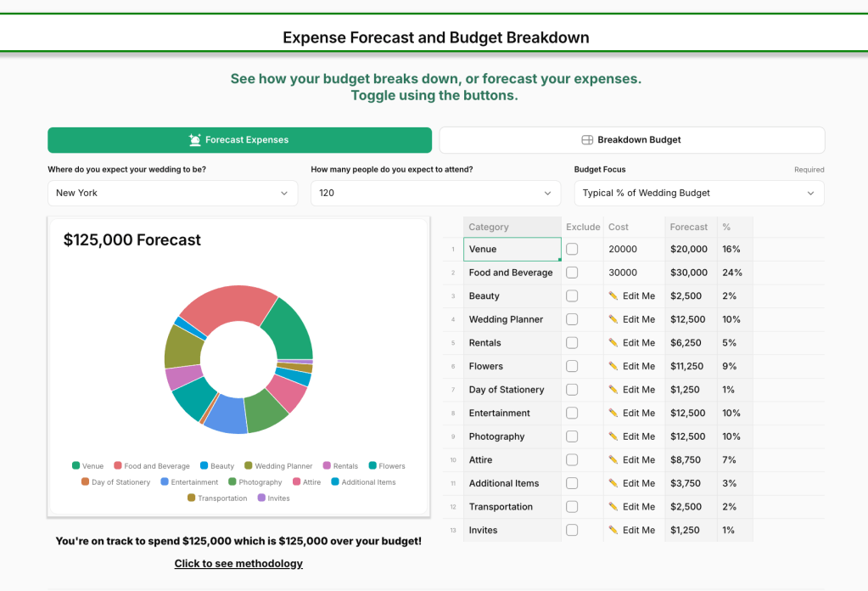868x591 pixels.
Task: Exclude the Entertainment category via checkbox
Action: (572, 414)
